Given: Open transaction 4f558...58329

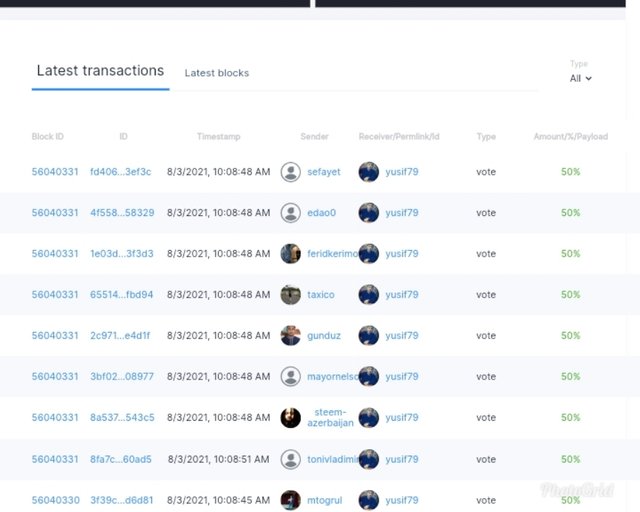Looking at the screenshot, I should (122, 213).
